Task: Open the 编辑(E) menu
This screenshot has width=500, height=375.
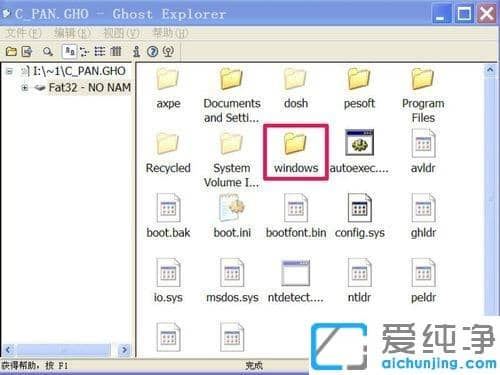Action: (x=72, y=33)
